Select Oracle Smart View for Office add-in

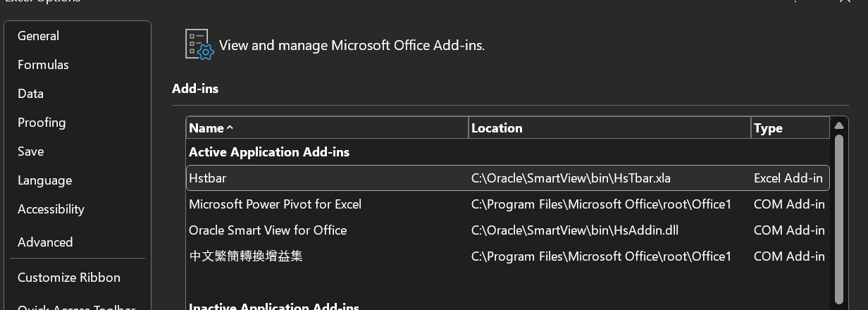pyautogui.click(x=268, y=230)
